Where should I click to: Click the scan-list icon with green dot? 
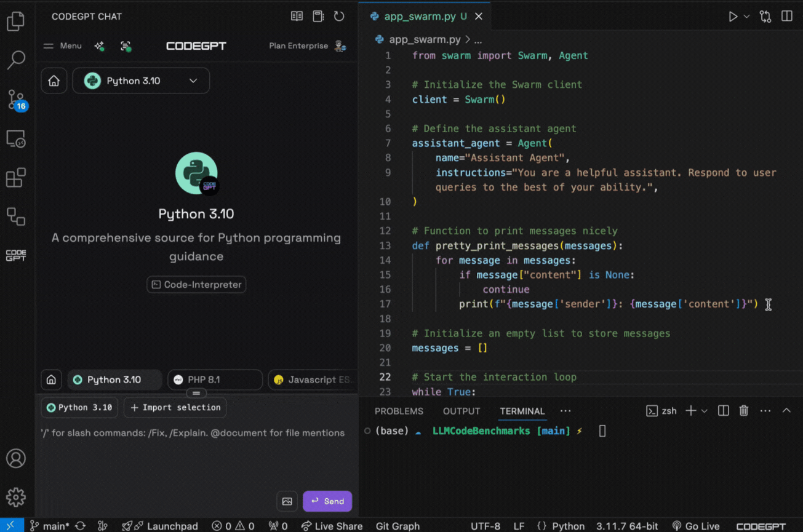click(126, 46)
